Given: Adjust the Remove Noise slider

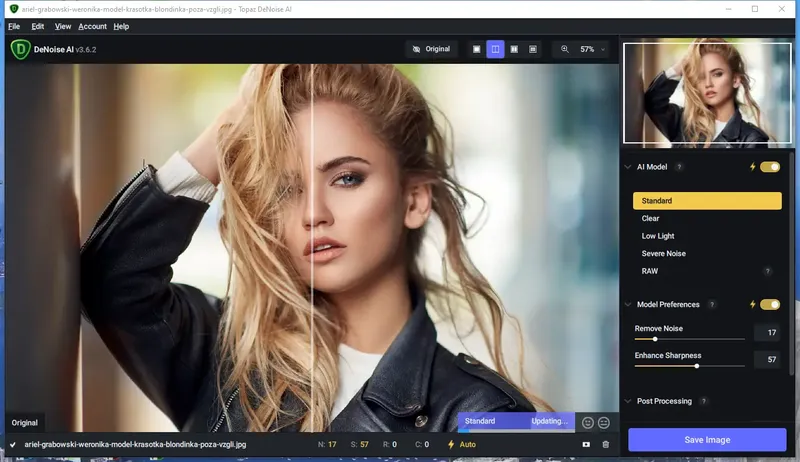Looking at the screenshot, I should 689,339.
